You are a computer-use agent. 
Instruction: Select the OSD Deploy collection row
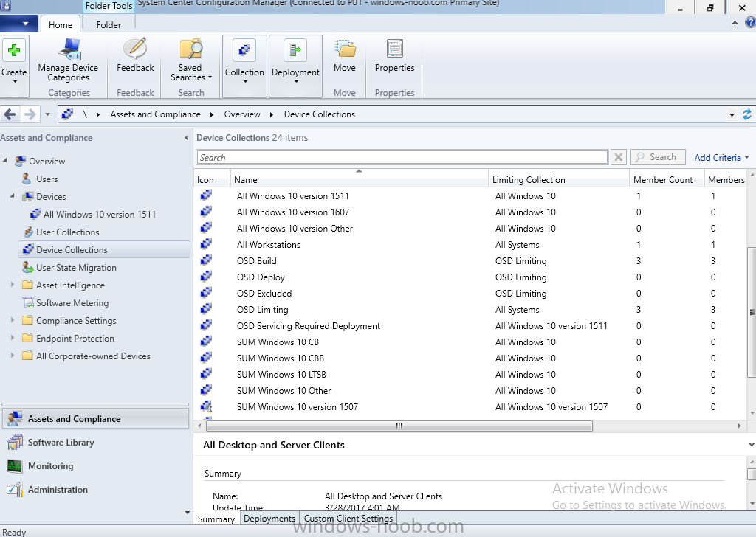(470, 277)
